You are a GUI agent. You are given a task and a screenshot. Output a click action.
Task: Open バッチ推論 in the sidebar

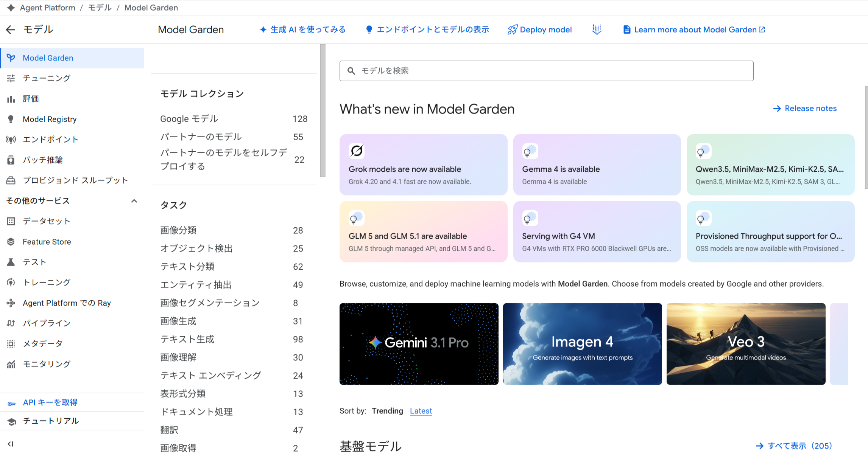click(43, 160)
